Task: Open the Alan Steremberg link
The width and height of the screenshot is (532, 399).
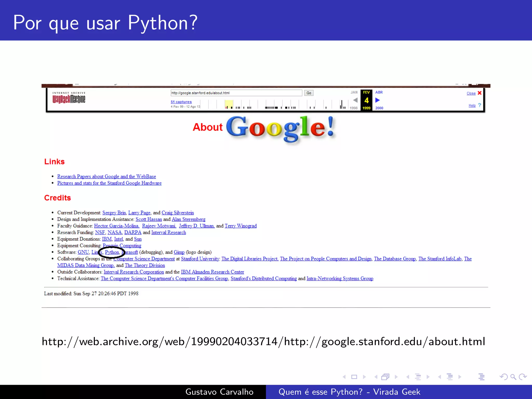Action: click(189, 219)
